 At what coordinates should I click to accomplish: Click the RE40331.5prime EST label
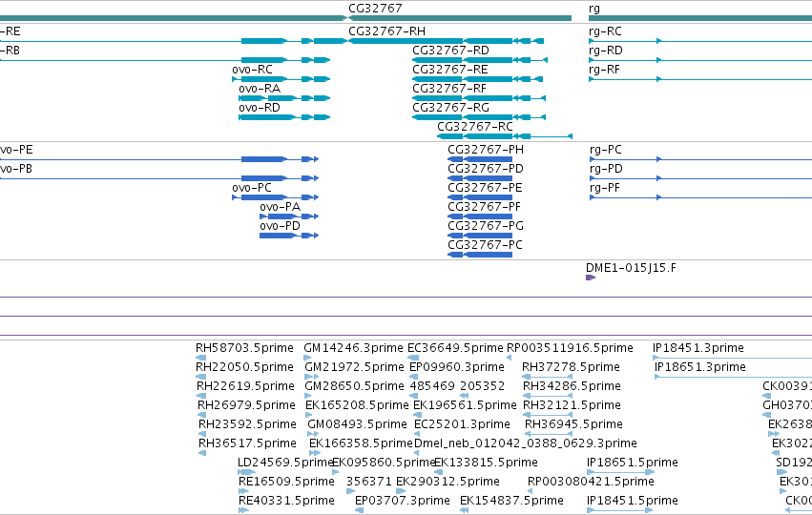[x=286, y=501]
